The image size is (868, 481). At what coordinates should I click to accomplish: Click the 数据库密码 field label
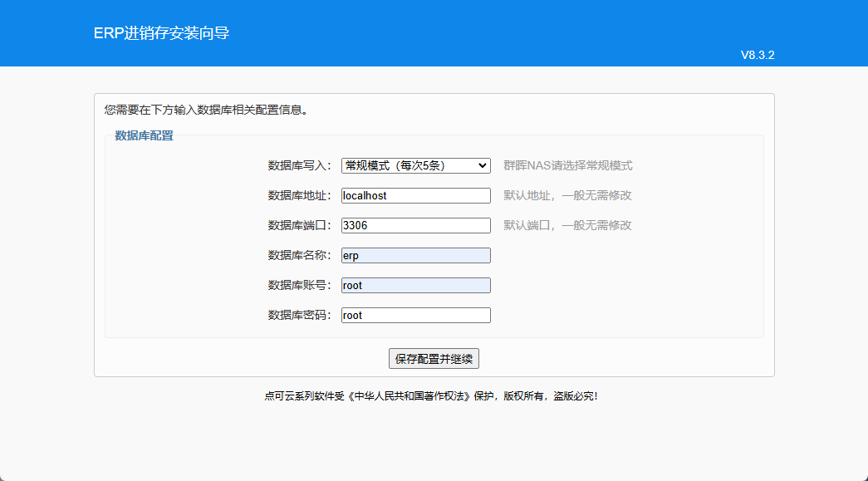[x=299, y=315]
